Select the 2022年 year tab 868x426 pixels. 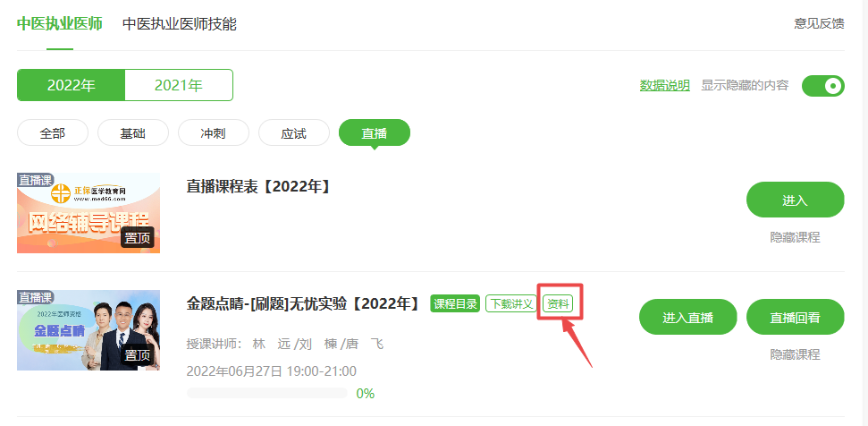point(71,85)
